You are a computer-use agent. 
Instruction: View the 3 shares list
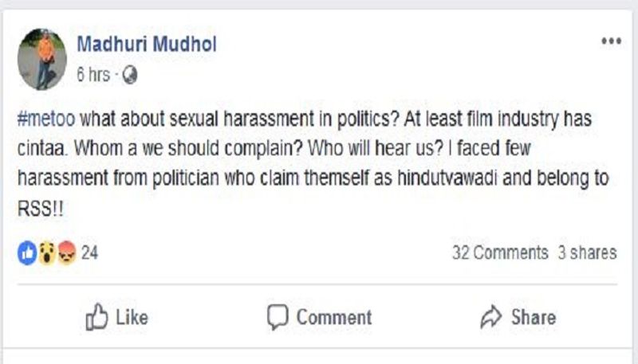[x=587, y=253]
